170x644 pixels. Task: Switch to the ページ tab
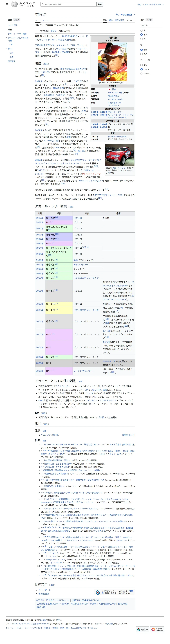37,20
